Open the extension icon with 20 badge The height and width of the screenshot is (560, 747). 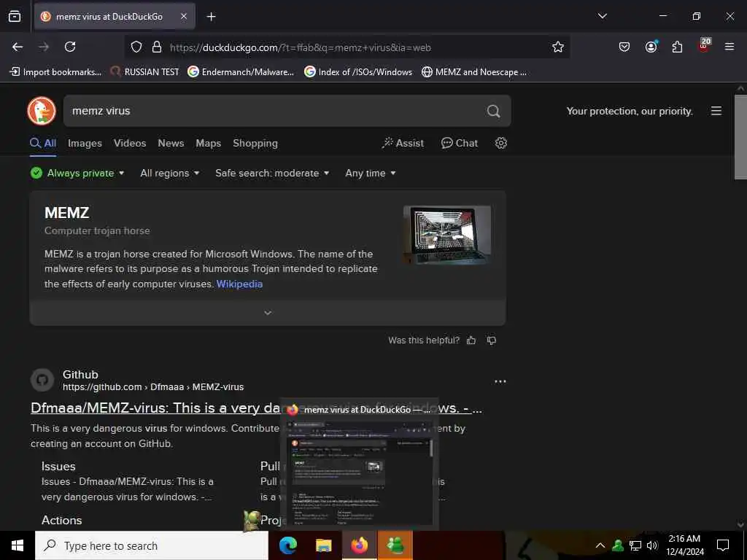(704, 45)
